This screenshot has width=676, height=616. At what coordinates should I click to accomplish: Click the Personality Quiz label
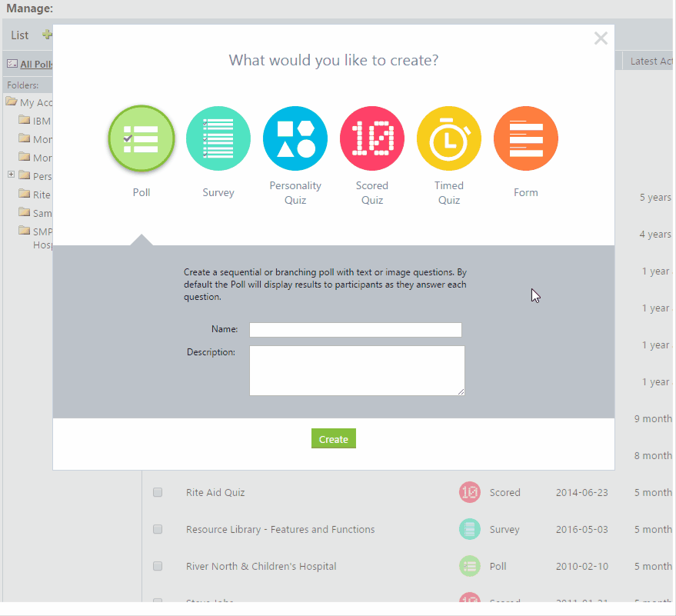tap(295, 193)
